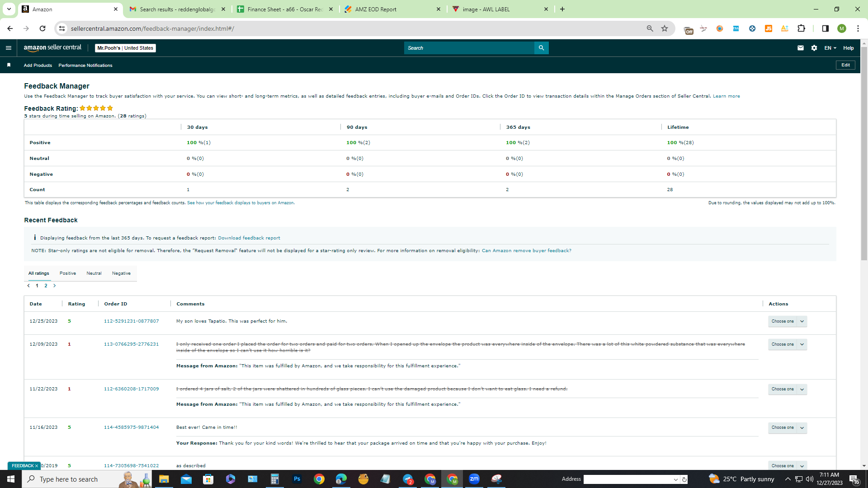This screenshot has height=488, width=868.
Task: Click the bookmark flag icon in favorites bar
Action: [x=9, y=65]
